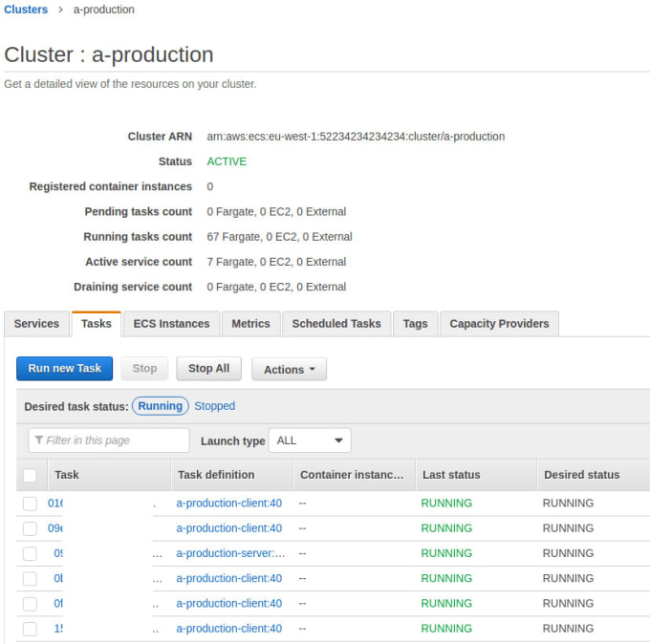The image size is (650, 644).
Task: Open the ECS Instances tab
Action: [x=171, y=324]
